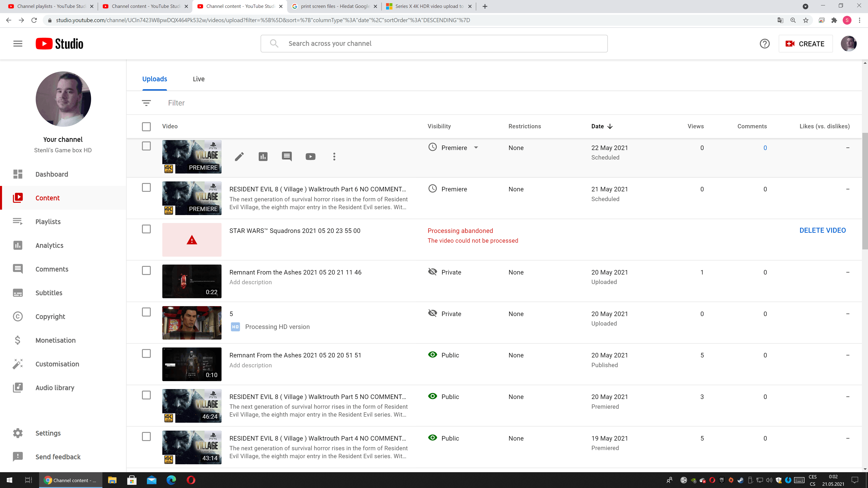
Task: Click the Search across your channel field
Action: (x=434, y=43)
